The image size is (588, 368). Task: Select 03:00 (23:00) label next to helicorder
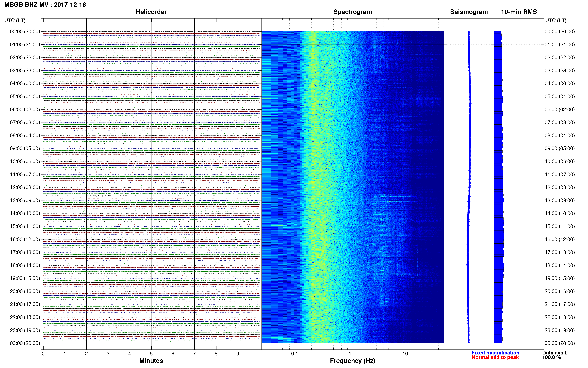pos(25,71)
